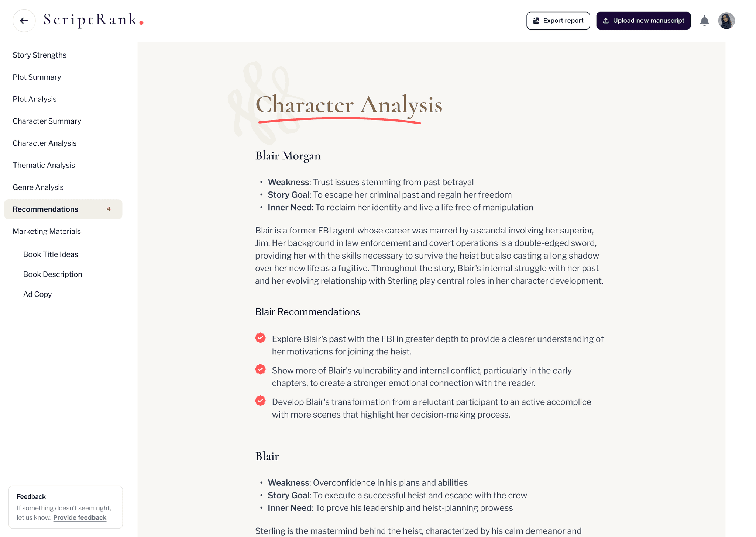Select the Character Analysis menu item
756x537 pixels.
click(44, 143)
